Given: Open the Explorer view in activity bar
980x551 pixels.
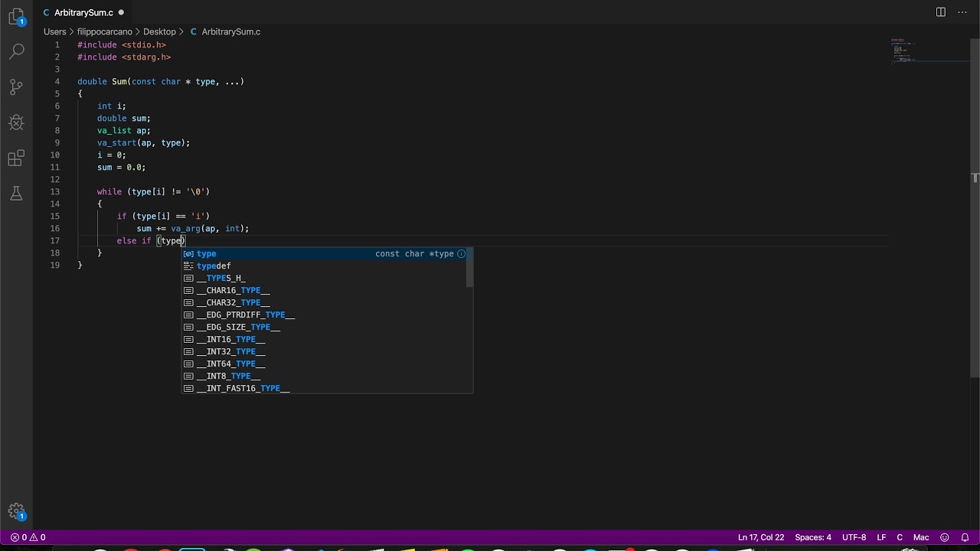Looking at the screenshot, I should tap(16, 17).
